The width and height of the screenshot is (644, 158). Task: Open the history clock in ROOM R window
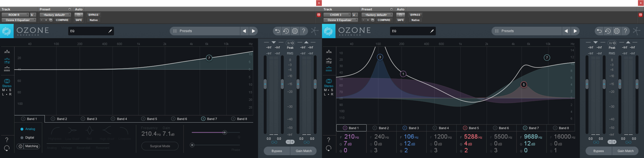tap(286, 31)
